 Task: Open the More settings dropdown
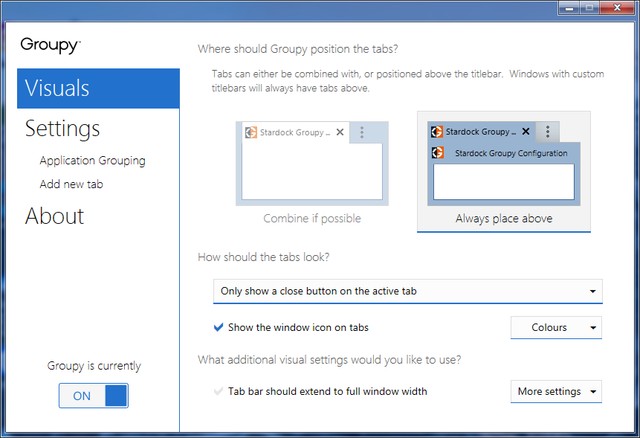coord(556,391)
